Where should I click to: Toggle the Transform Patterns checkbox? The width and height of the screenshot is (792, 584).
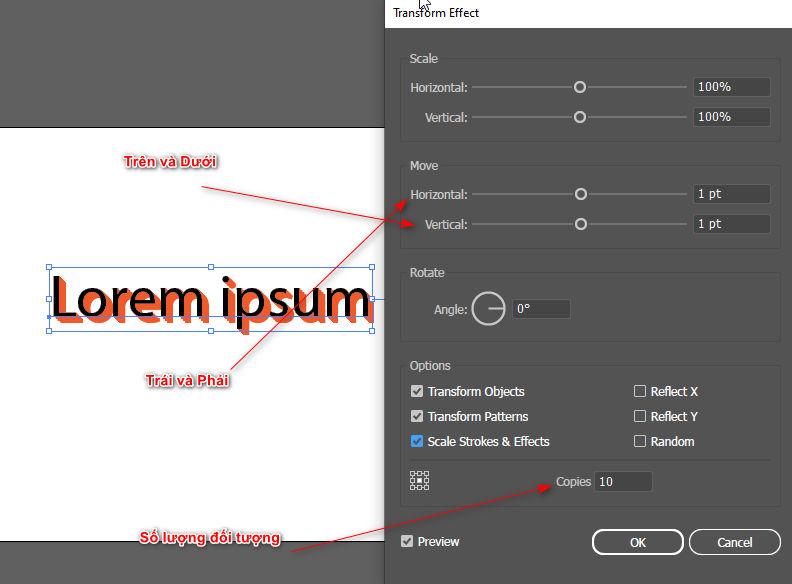pyautogui.click(x=417, y=417)
